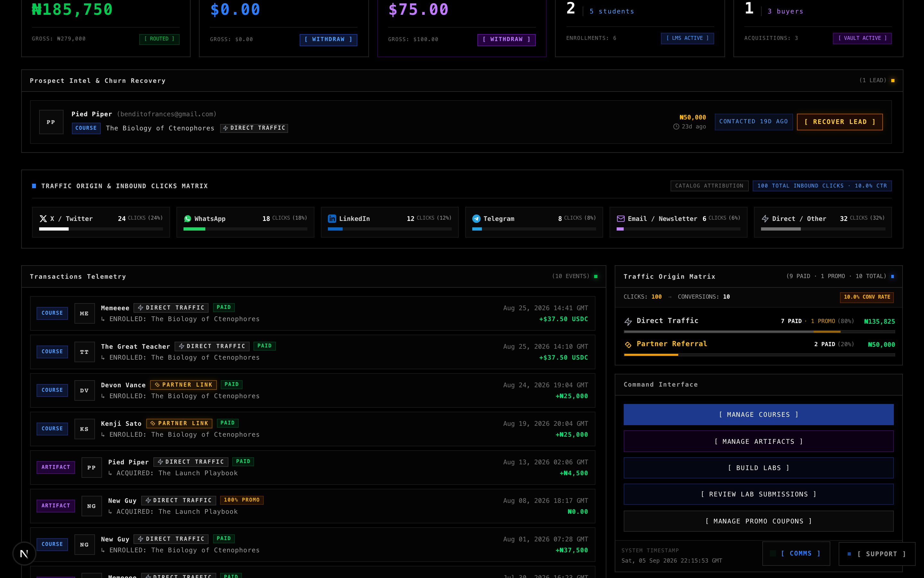Image resolution: width=924 pixels, height=578 pixels.
Task: Click the CATALOG ATTRIBUTION tag
Action: (x=709, y=186)
